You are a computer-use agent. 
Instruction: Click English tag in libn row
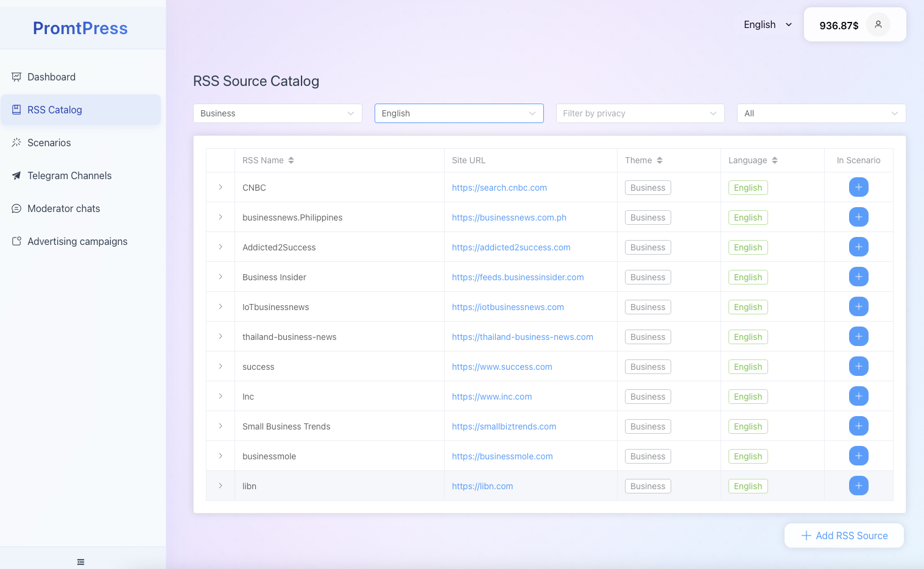point(748,486)
